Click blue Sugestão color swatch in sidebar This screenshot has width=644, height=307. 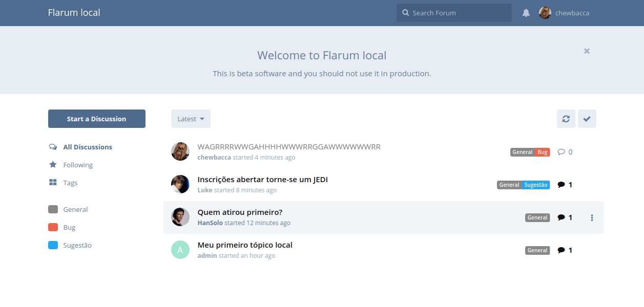click(x=53, y=245)
